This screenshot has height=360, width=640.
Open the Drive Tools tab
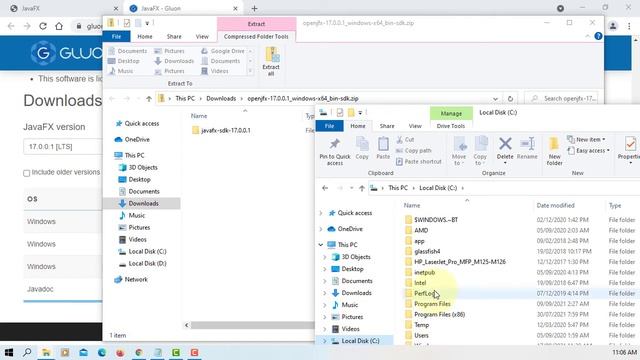(451, 126)
